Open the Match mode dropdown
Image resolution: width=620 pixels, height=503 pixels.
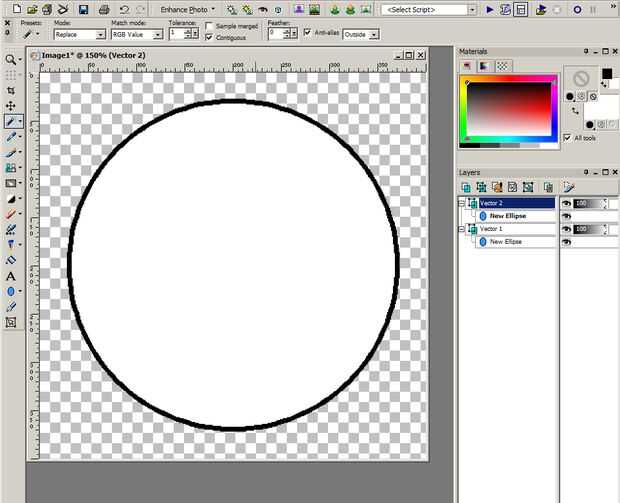coord(158,35)
